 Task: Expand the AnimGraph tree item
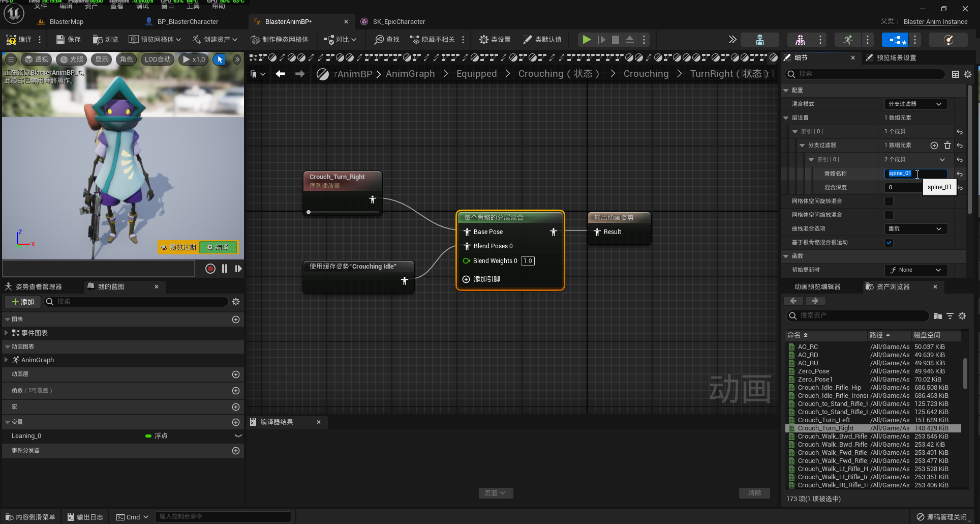point(6,360)
